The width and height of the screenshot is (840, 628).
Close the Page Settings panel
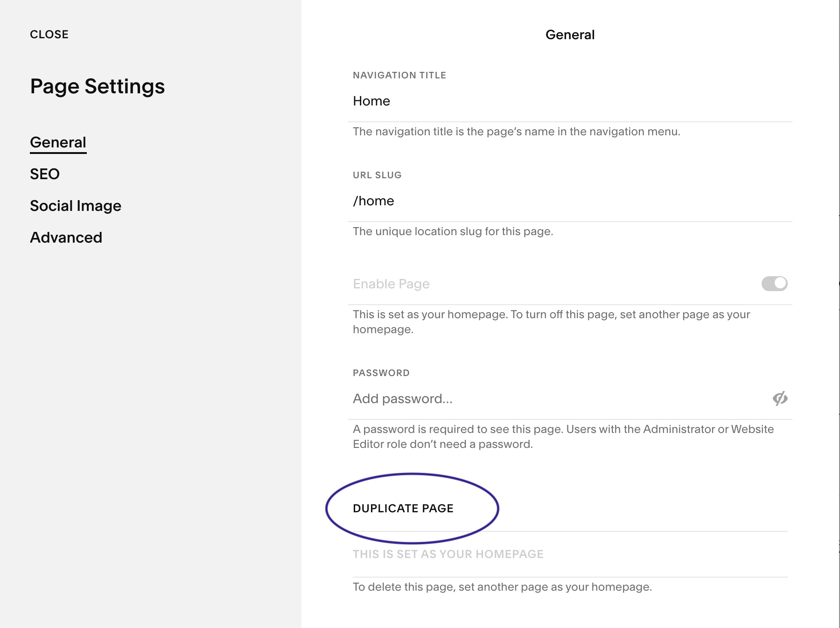(x=49, y=35)
